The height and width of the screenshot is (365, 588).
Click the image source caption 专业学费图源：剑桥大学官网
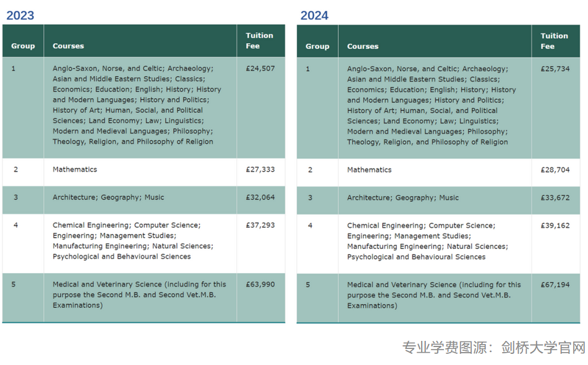[493, 348]
